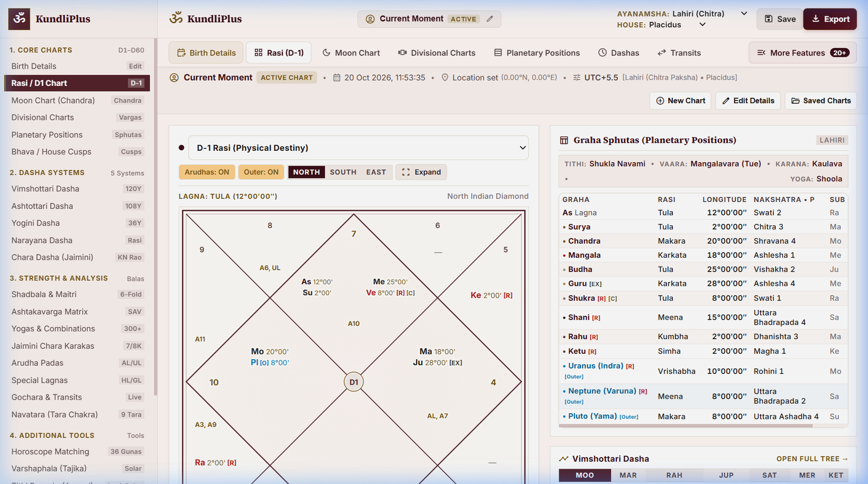Click the Transits arrows icon
Image resolution: width=868 pixels, height=484 pixels.
[662, 53]
